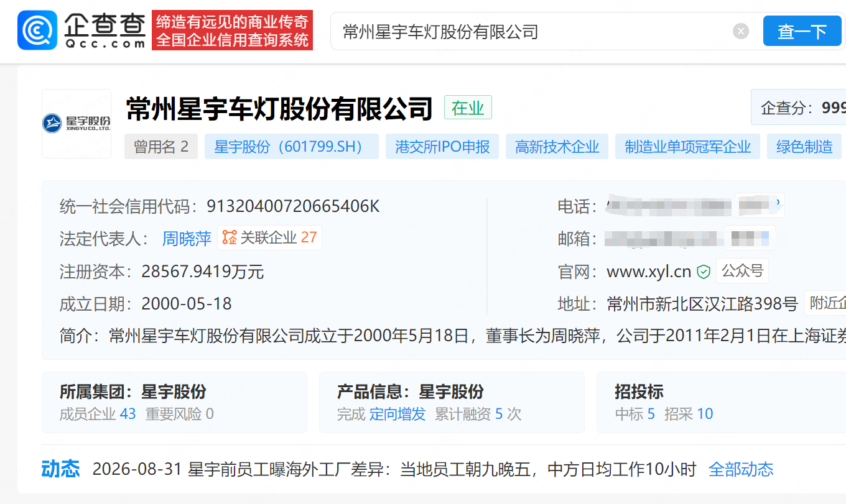Open the 星宇股份 company logo thumbnail
Screen dimensions: 846x504
point(77,124)
